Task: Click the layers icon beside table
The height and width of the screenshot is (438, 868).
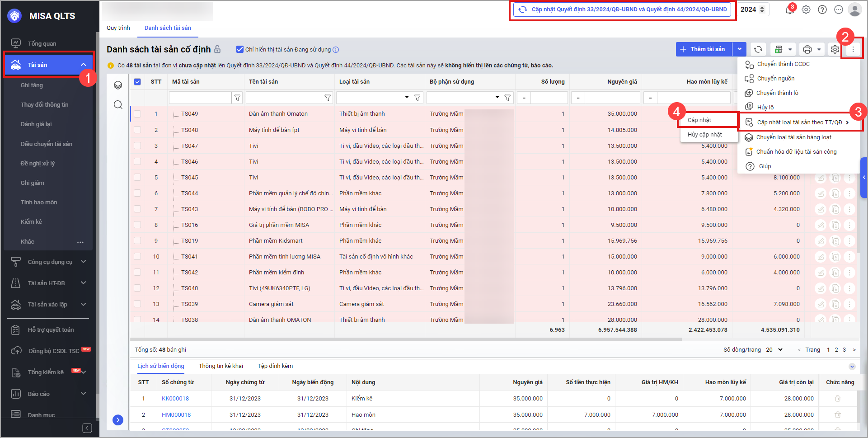Action: coord(118,85)
